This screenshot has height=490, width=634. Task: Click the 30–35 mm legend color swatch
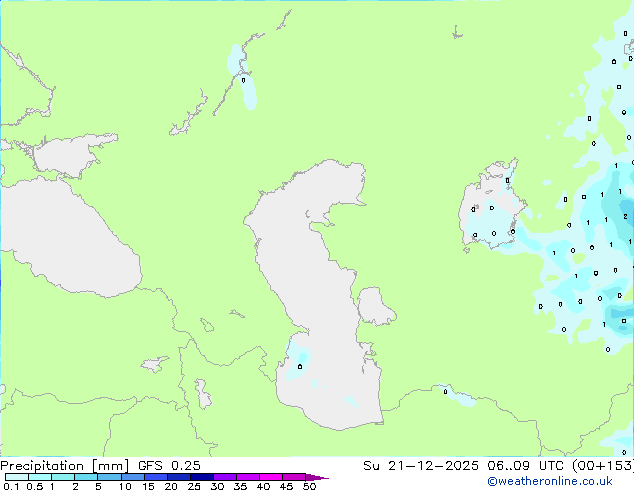(x=225, y=477)
